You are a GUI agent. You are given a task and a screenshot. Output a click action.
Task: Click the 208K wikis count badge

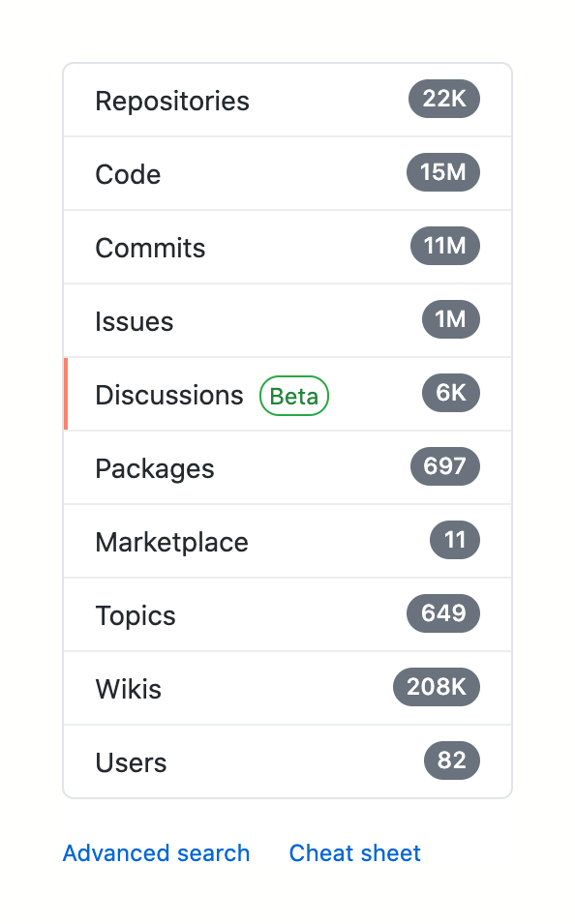point(436,687)
